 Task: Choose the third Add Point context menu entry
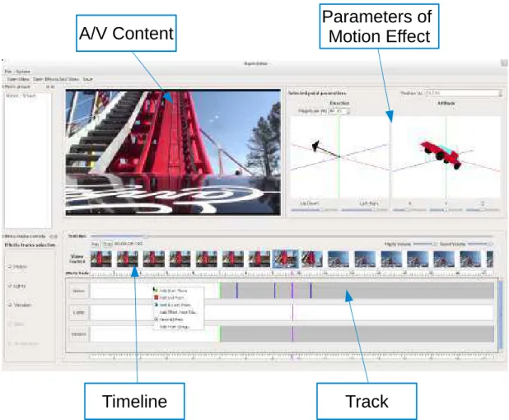pyautogui.click(x=179, y=305)
